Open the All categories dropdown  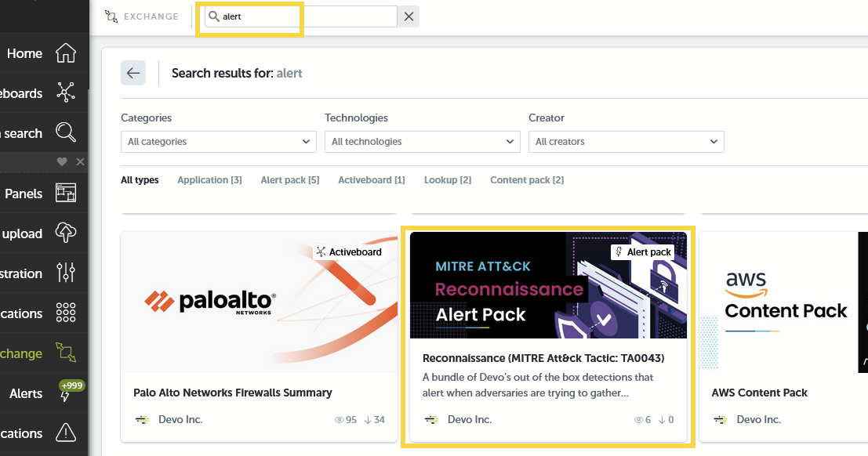click(219, 142)
